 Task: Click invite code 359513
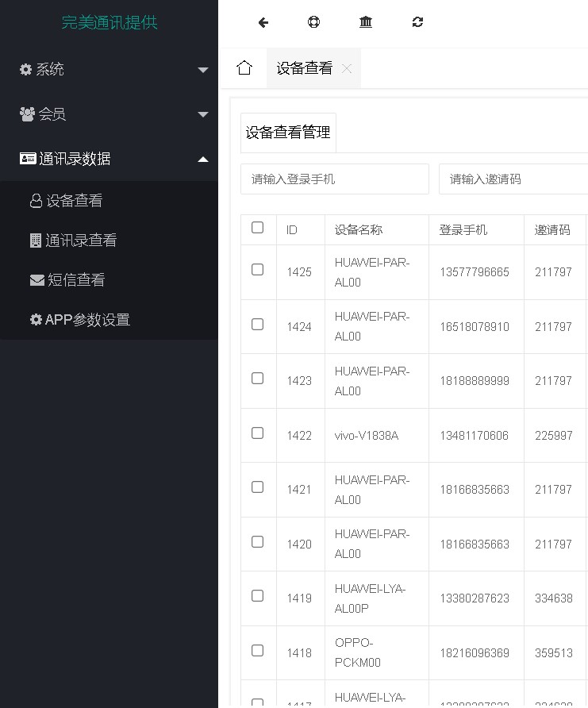(554, 653)
